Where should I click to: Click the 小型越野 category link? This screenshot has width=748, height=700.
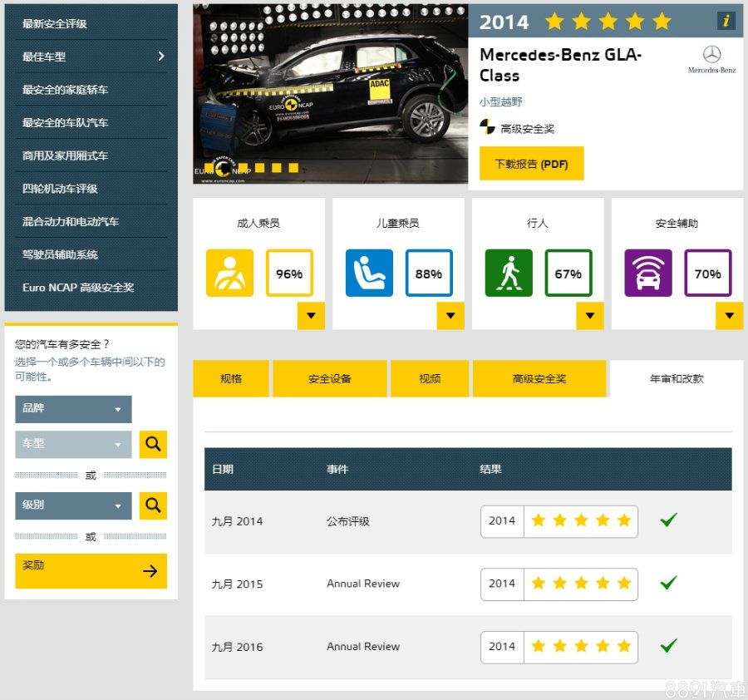point(501,101)
